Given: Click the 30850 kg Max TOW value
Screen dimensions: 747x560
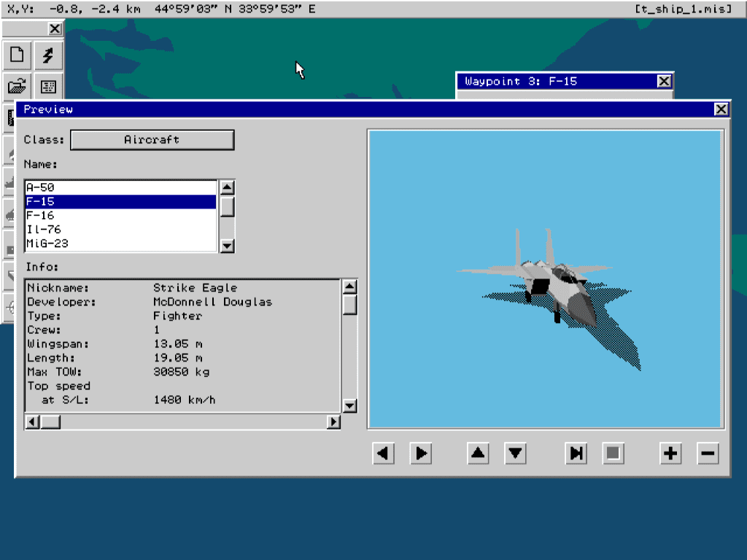Looking at the screenshot, I should point(182,372).
